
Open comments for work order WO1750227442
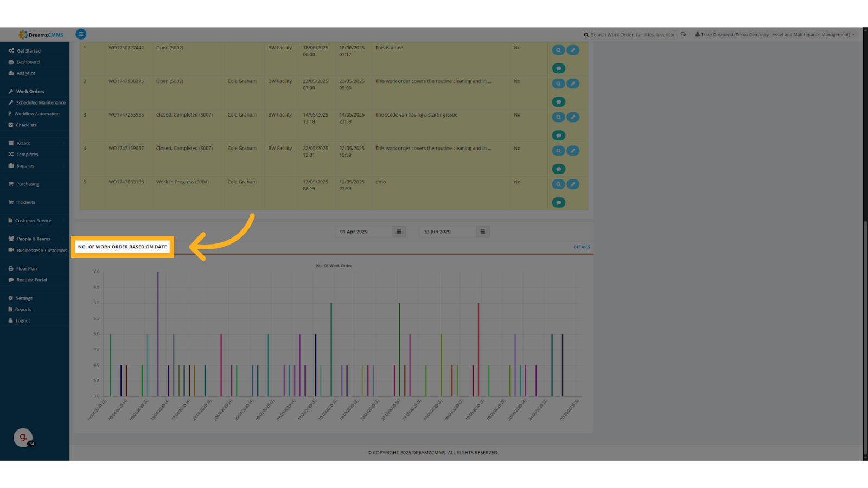pos(558,68)
